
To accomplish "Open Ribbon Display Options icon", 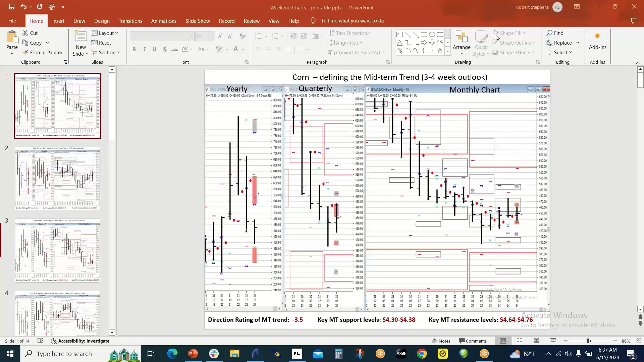I will tap(577, 7).
